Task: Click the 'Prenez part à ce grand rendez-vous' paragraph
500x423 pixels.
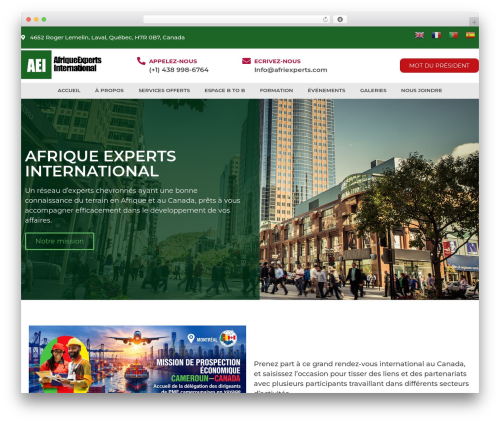Action: tap(361, 377)
